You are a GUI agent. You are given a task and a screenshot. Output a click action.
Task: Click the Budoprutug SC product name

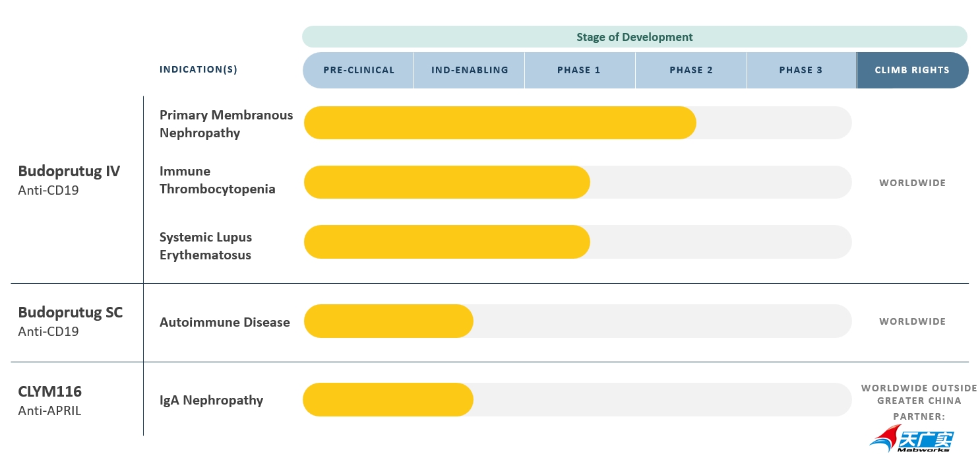click(70, 312)
